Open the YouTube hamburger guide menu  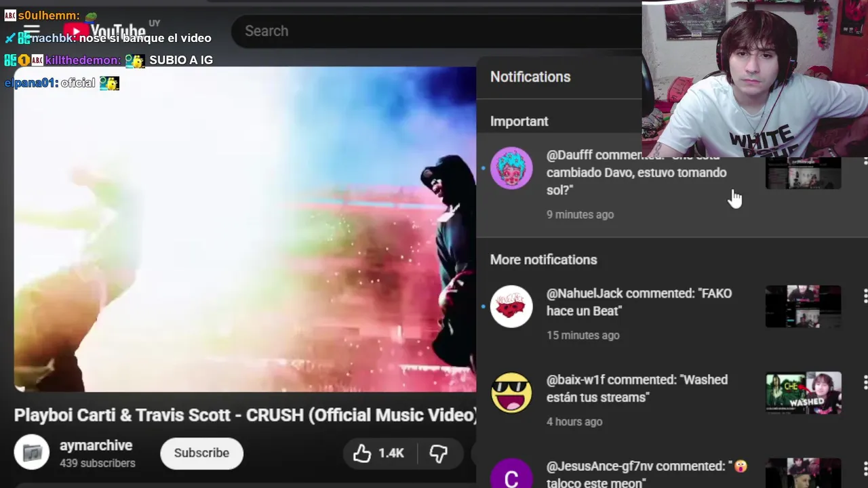pos(32,31)
